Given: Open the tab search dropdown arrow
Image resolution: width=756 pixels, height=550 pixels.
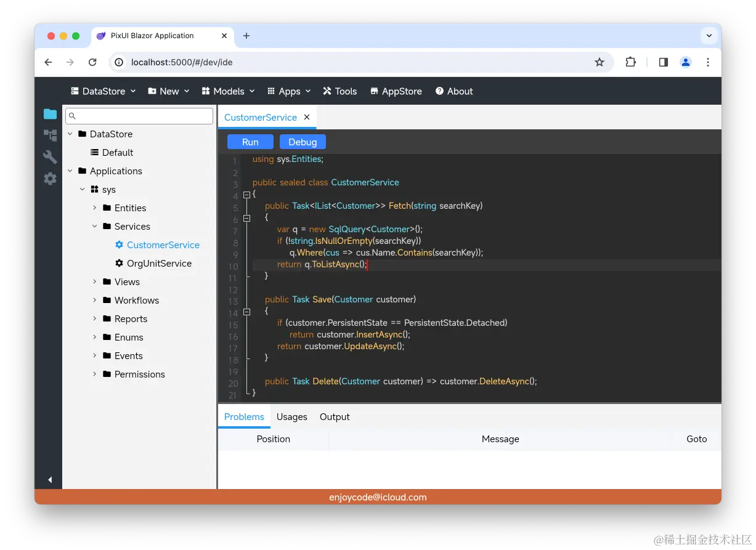Looking at the screenshot, I should click(709, 36).
